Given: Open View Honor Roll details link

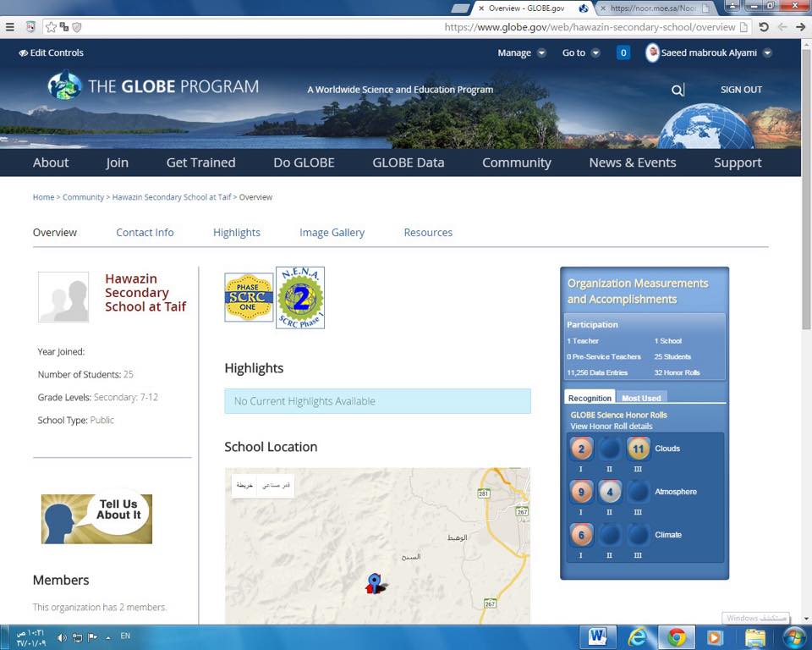Looking at the screenshot, I should 612,426.
